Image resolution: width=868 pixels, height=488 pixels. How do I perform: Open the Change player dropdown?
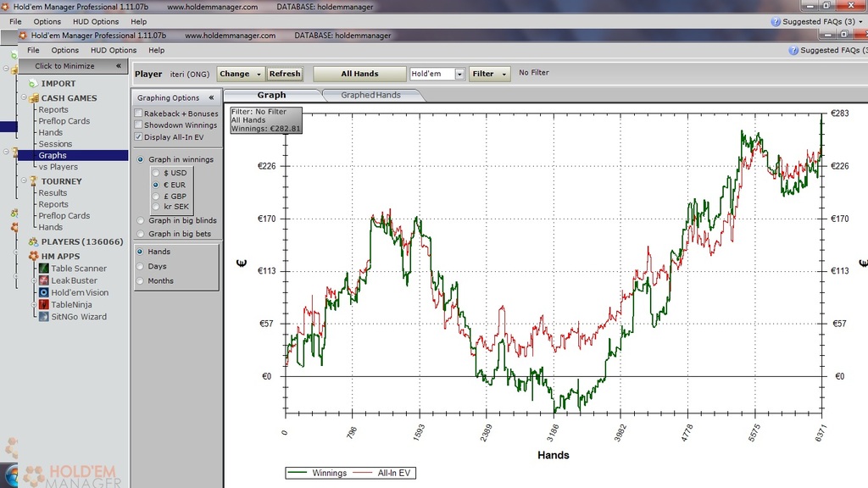[240, 74]
